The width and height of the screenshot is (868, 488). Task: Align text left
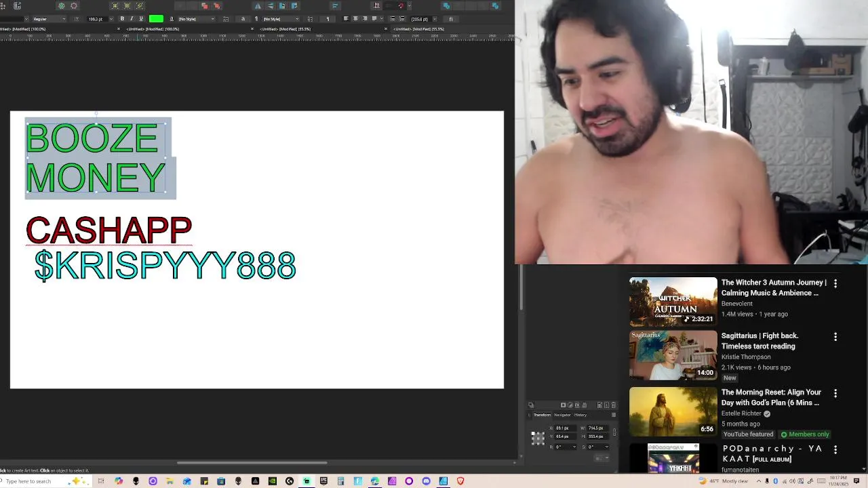click(346, 18)
